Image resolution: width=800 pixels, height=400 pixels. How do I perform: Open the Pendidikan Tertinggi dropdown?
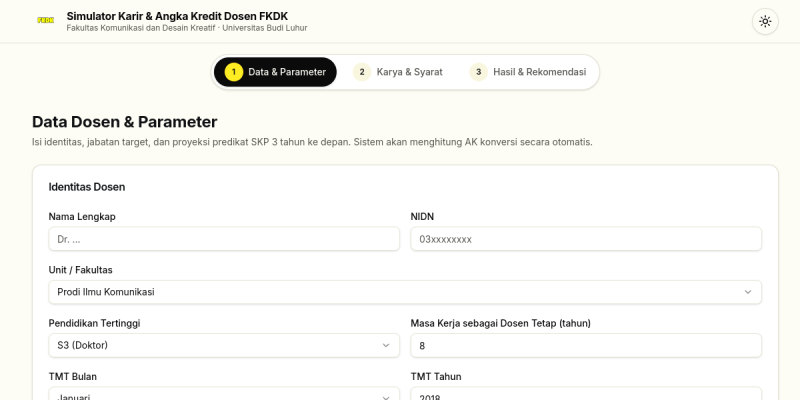pyautogui.click(x=224, y=345)
